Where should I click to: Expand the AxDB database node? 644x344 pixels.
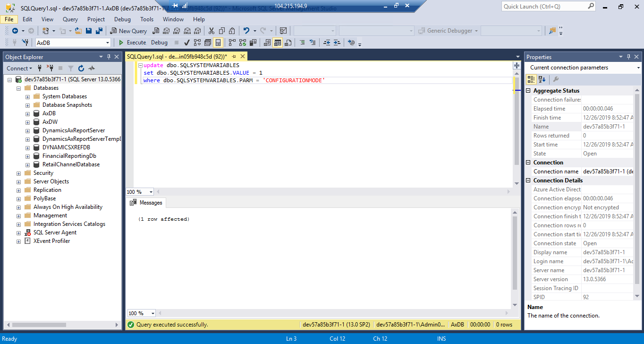coord(28,113)
